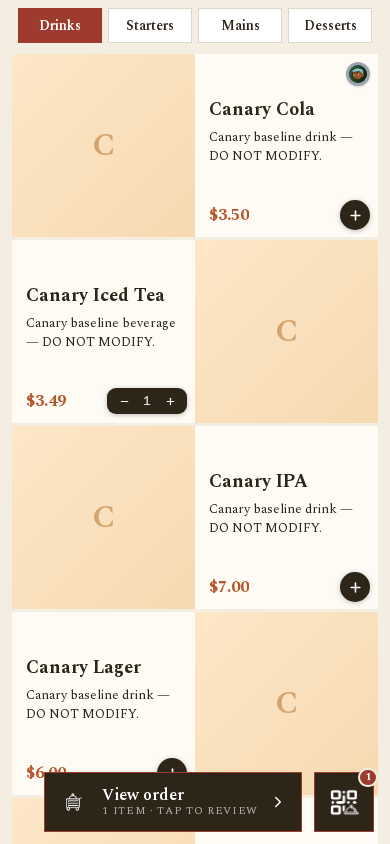Add Canary Cola to the order
This screenshot has width=390, height=844.
[355, 215]
